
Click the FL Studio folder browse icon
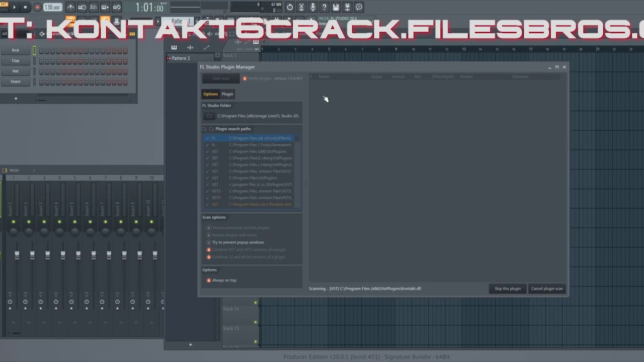209,116
